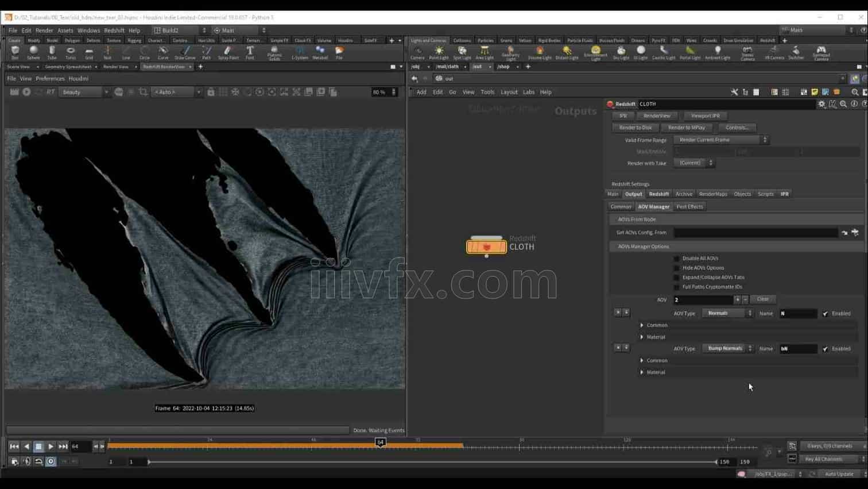The height and width of the screenshot is (489, 868).
Task: Click the Clear button next to AOV count
Action: tap(762, 299)
